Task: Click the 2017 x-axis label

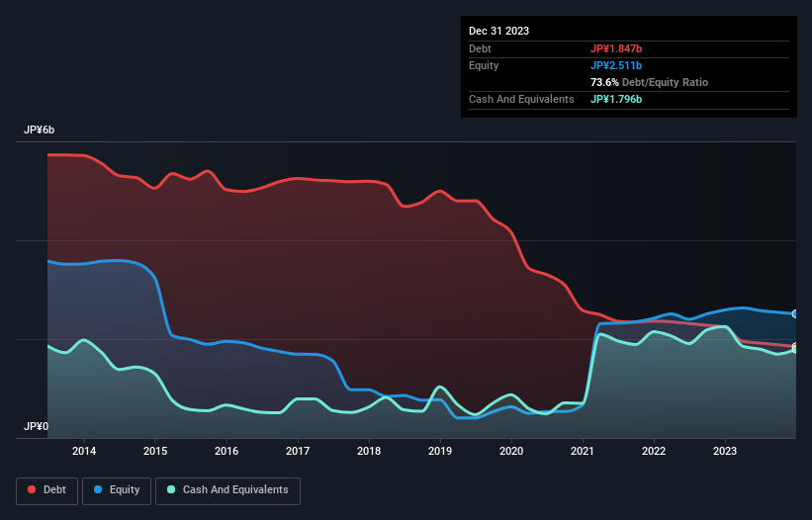Action: pos(298,451)
